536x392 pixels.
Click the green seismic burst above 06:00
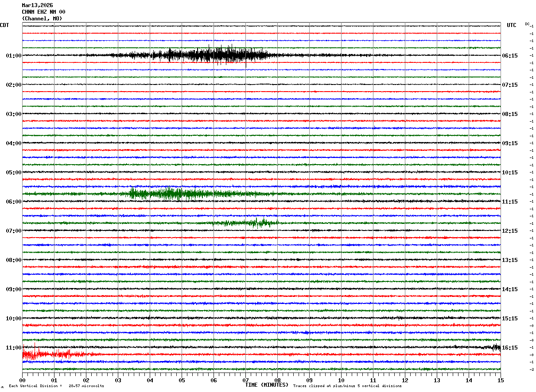click(x=195, y=194)
